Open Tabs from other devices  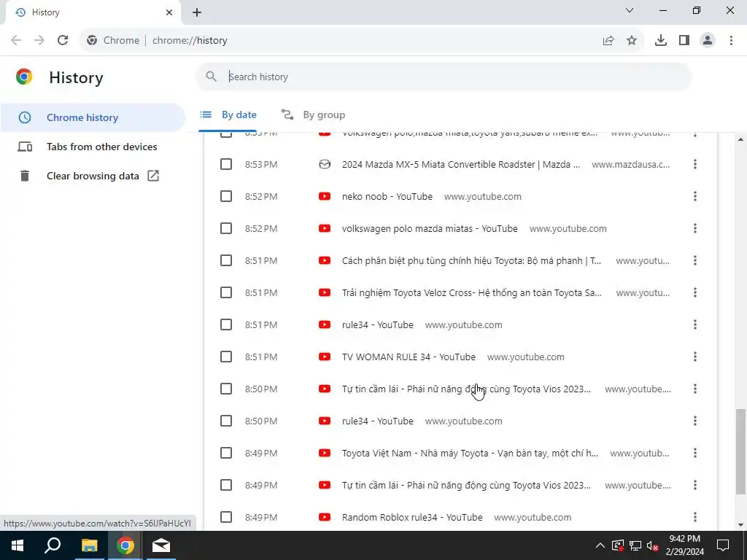93,147
